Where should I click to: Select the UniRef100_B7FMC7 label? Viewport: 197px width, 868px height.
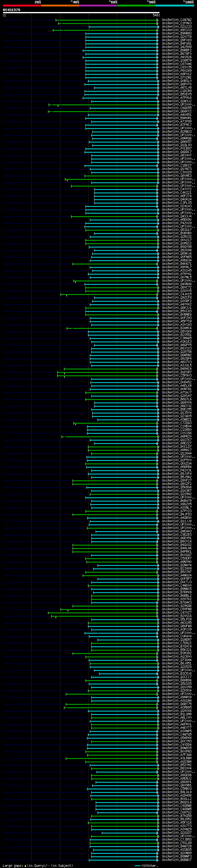coord(176,125)
